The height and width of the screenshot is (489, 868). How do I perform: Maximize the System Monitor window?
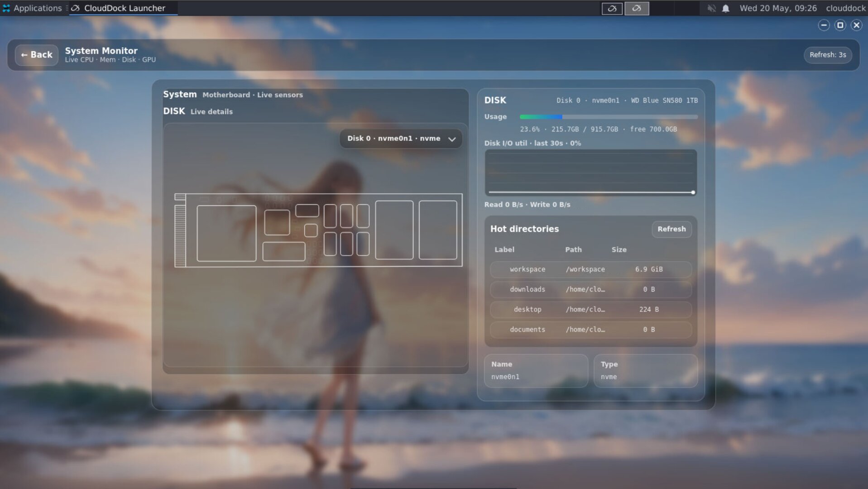click(x=840, y=25)
